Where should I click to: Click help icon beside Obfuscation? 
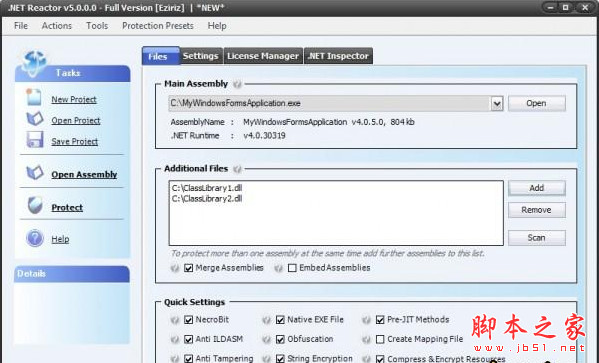coord(267,339)
